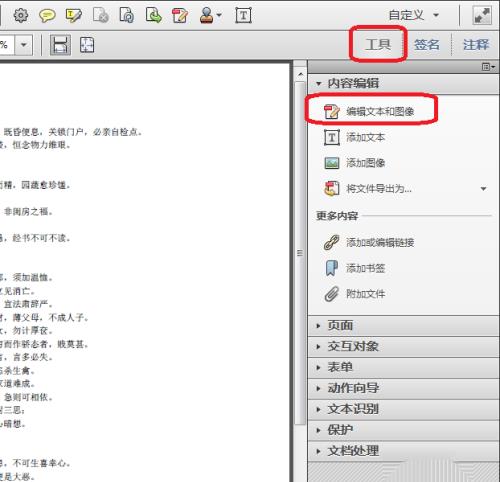Open the gear settings icon
Screen dimensions: 500x482
pos(21,15)
